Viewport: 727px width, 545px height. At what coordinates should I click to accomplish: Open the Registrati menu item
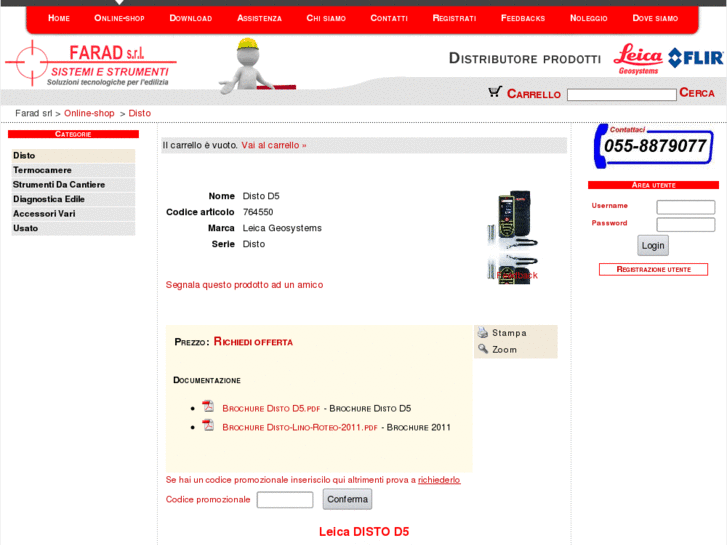coord(454,18)
